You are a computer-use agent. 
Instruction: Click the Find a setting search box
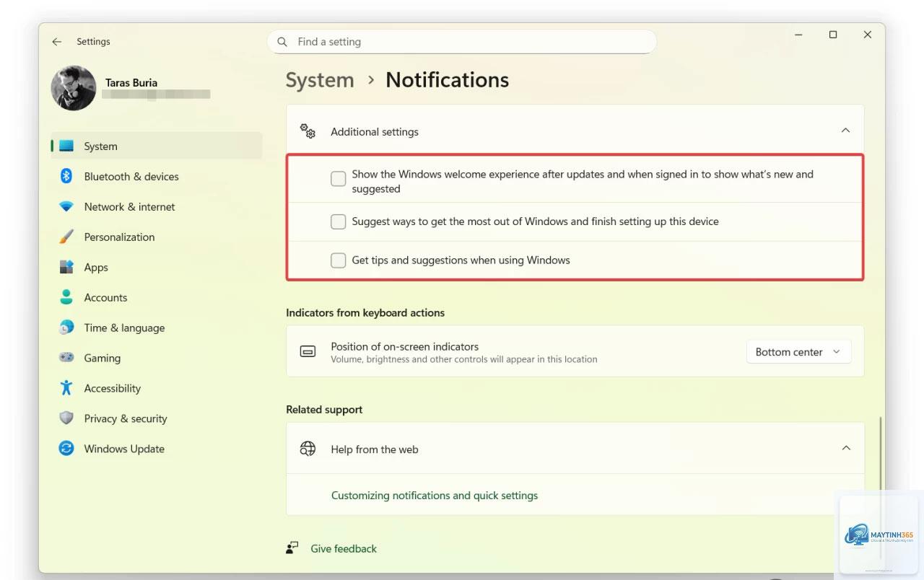pos(462,42)
